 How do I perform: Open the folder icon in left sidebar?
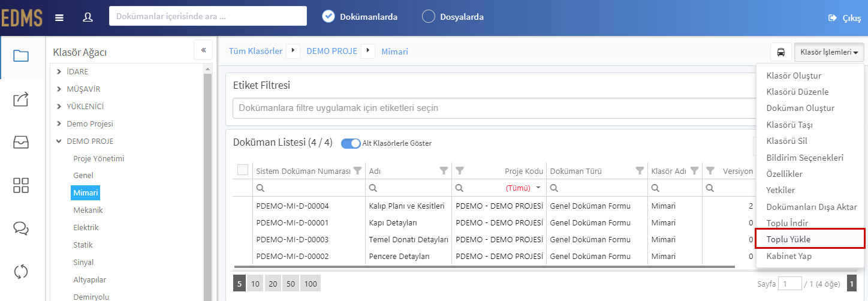[21, 56]
